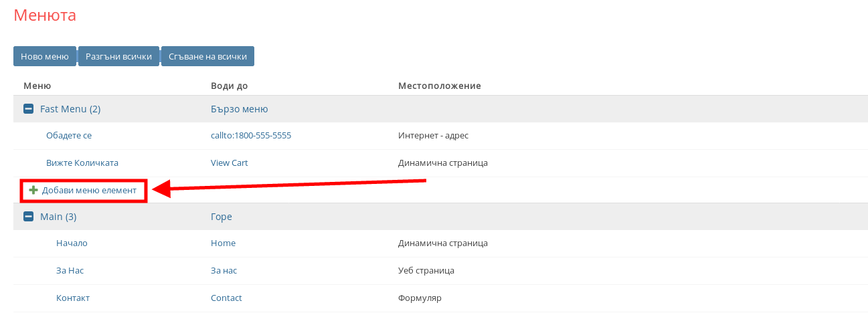Open the Main (3) menu link

click(x=58, y=217)
